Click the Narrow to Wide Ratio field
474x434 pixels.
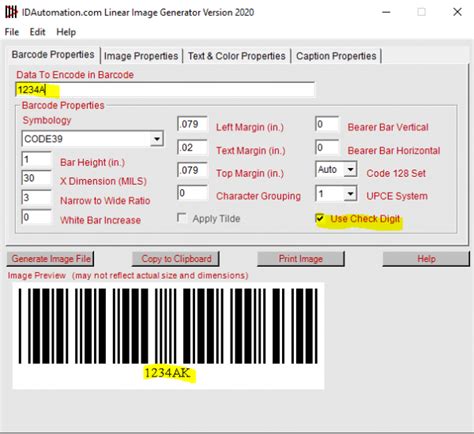36,198
